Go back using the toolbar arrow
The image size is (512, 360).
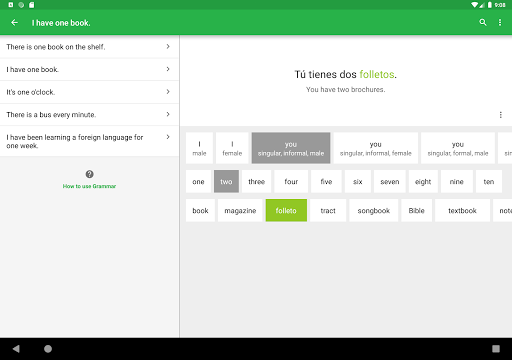click(x=14, y=22)
